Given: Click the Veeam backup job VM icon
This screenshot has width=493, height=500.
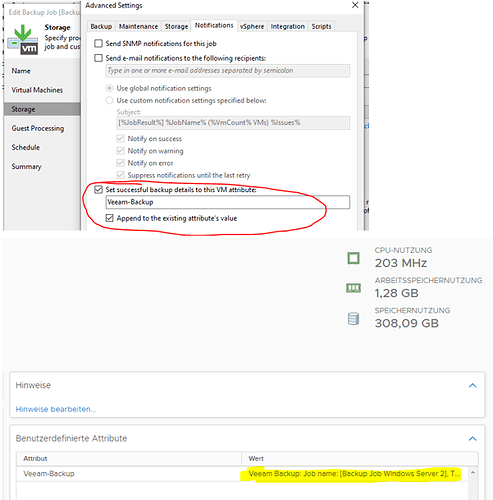Looking at the screenshot, I should 23,39.
